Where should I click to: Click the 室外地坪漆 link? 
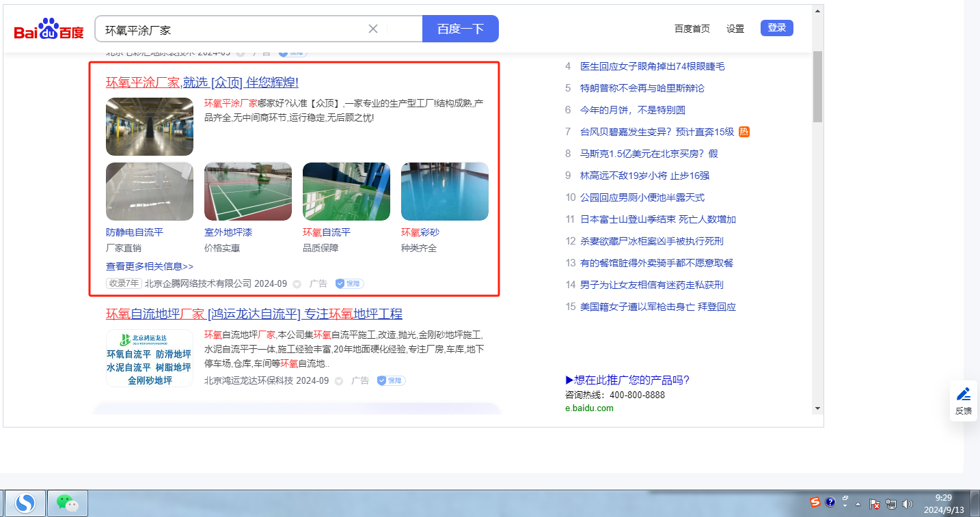228,232
